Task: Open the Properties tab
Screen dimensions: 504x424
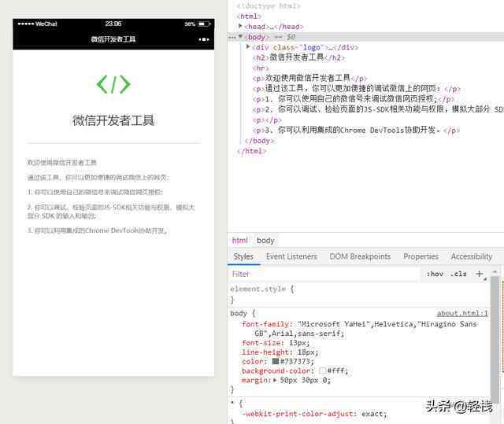Action: [421, 256]
